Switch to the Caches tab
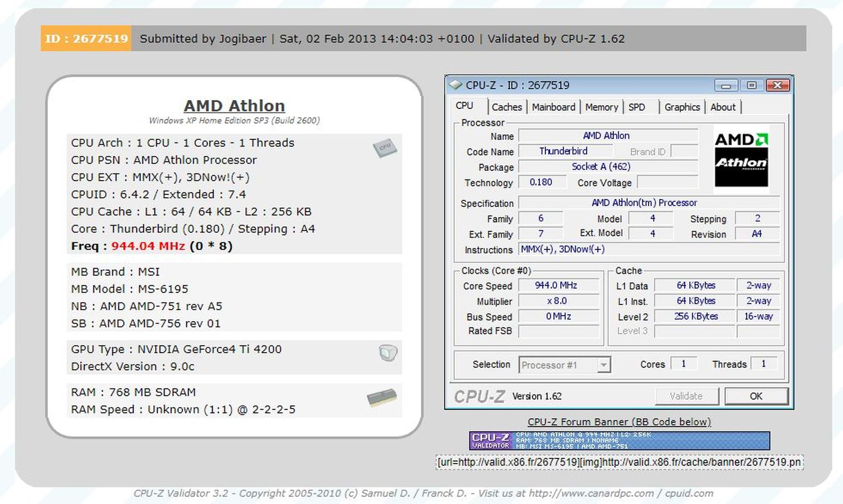Viewport: 843px width, 504px height. 506,107
